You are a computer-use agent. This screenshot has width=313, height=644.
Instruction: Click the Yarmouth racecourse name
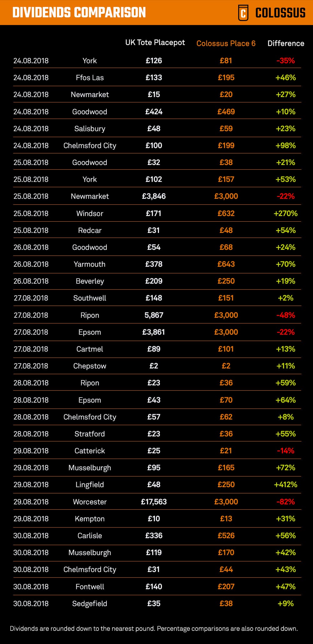90,264
